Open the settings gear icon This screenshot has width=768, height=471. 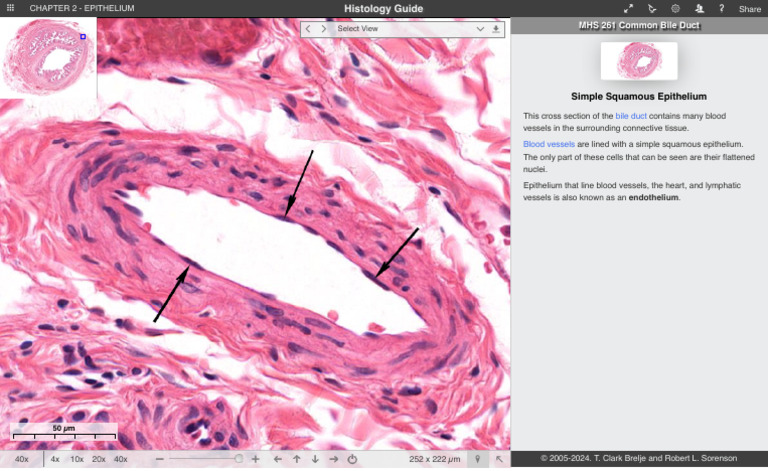(675, 8)
